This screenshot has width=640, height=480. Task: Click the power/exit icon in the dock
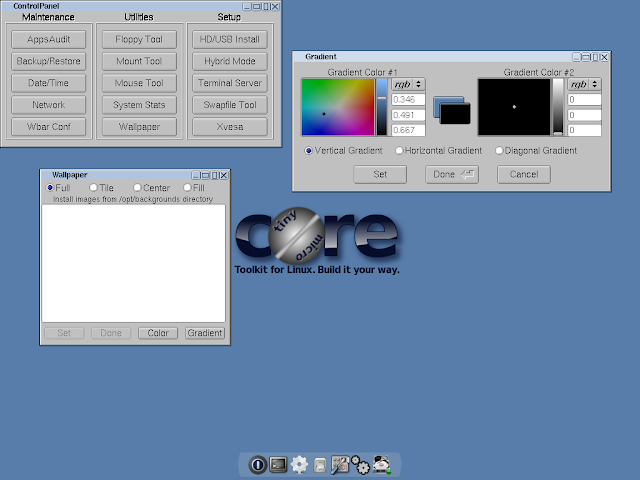point(258,464)
